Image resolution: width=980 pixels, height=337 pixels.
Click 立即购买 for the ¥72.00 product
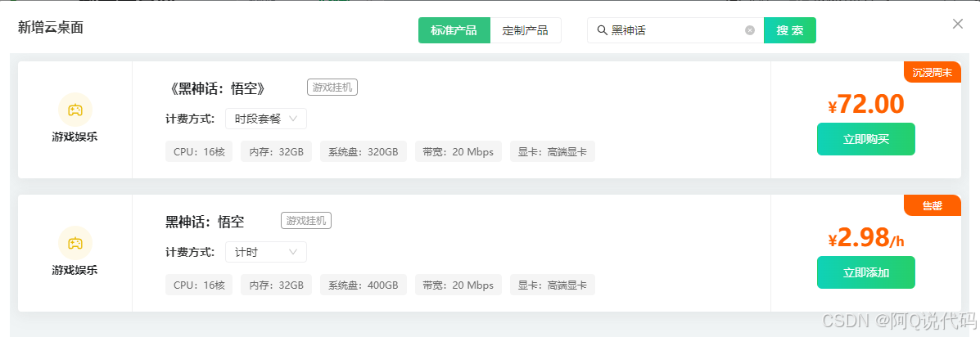tap(865, 139)
